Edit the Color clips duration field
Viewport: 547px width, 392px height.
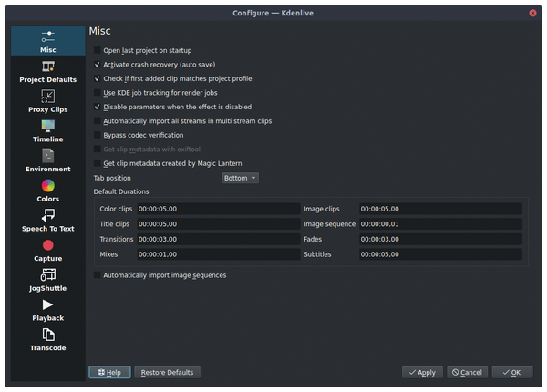tap(219, 209)
